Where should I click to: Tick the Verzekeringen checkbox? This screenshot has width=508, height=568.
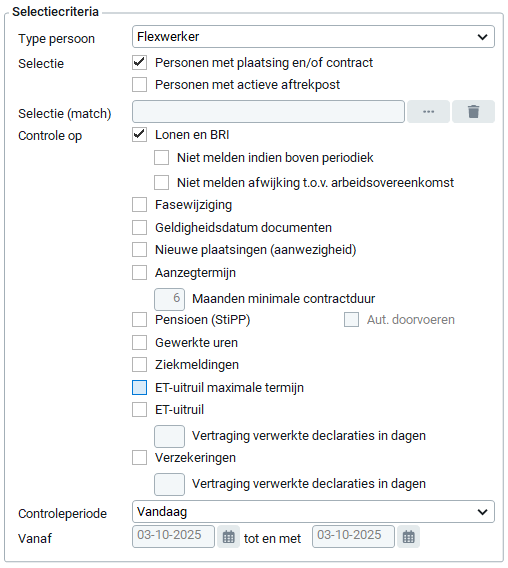tap(140, 458)
